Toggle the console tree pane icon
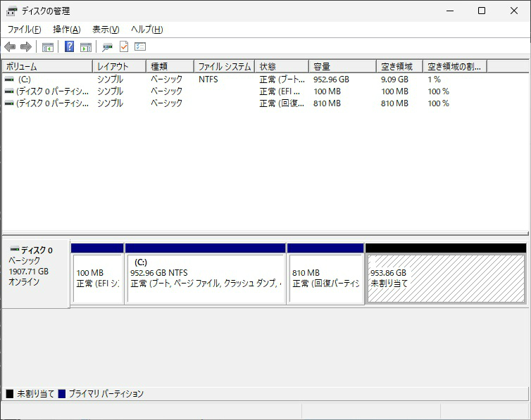 (48, 47)
